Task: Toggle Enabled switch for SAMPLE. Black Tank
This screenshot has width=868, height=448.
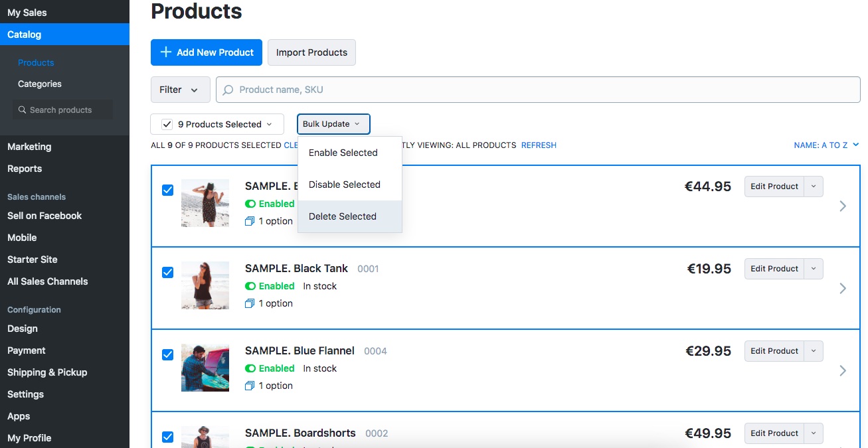Action: click(x=250, y=286)
